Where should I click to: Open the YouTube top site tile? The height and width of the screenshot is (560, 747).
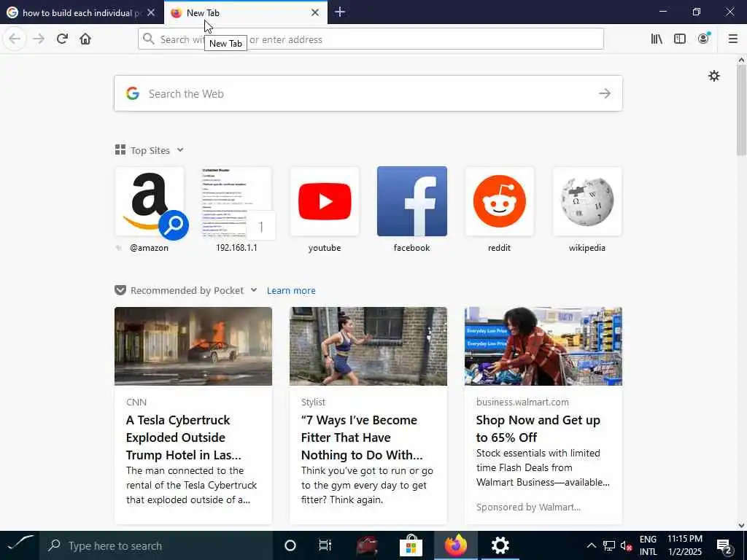point(325,201)
